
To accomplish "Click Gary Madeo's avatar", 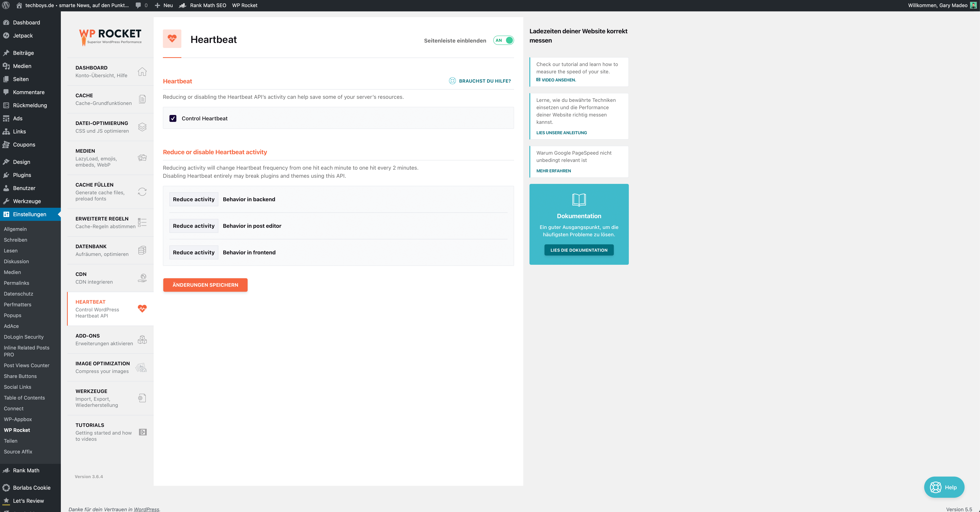I will click(973, 5).
